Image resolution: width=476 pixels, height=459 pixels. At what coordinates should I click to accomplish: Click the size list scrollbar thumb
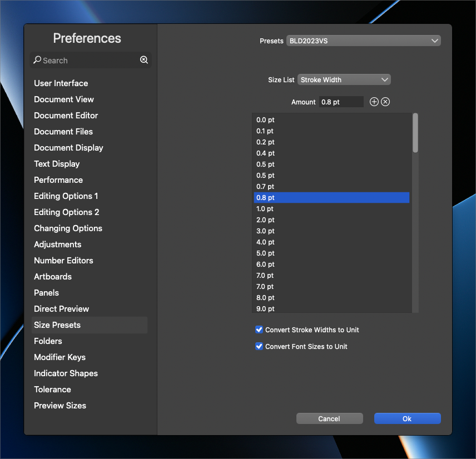[x=415, y=132]
